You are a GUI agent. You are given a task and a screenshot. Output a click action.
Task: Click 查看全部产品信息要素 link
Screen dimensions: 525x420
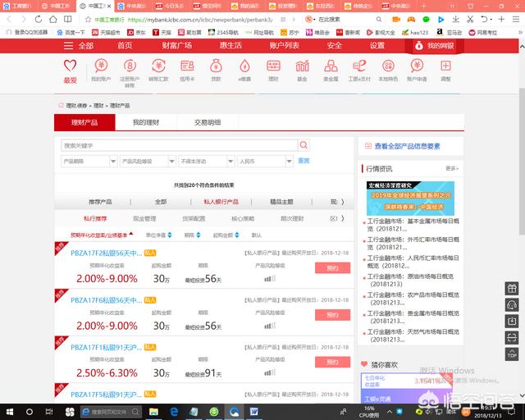407,146
